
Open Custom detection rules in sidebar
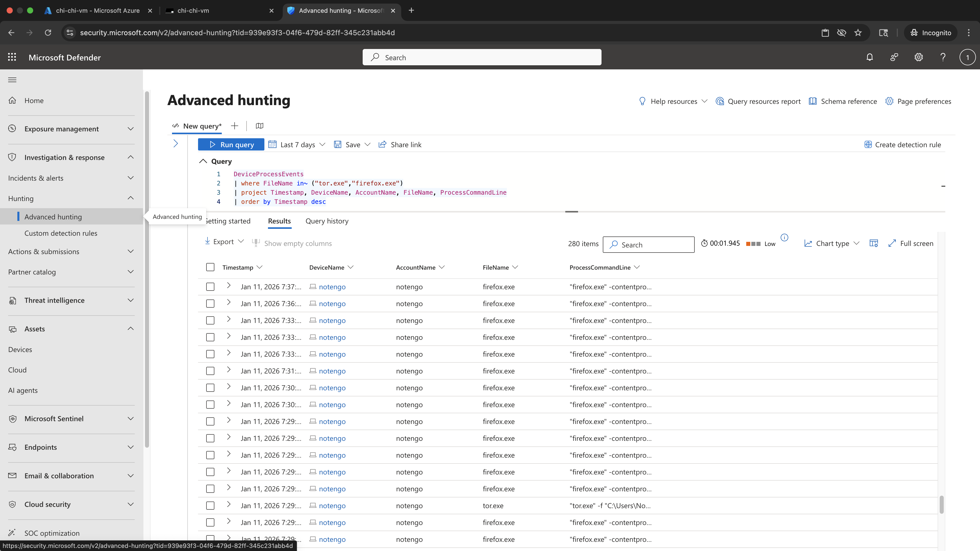61,233
